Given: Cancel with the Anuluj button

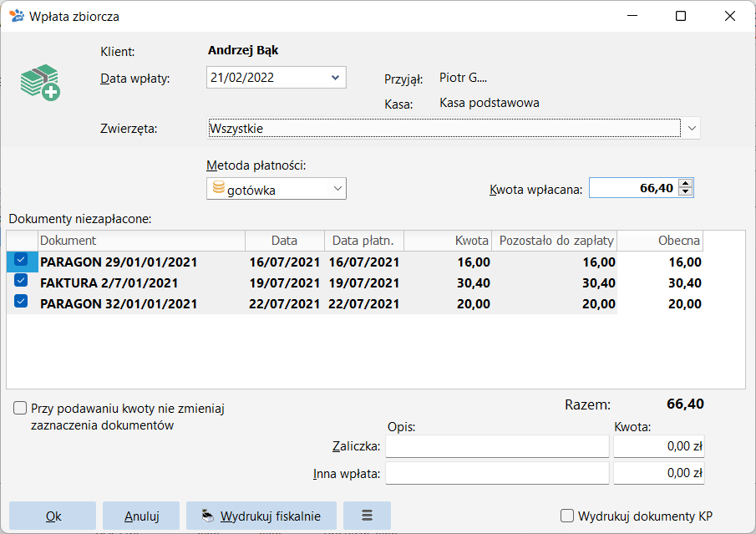Looking at the screenshot, I should [141, 516].
